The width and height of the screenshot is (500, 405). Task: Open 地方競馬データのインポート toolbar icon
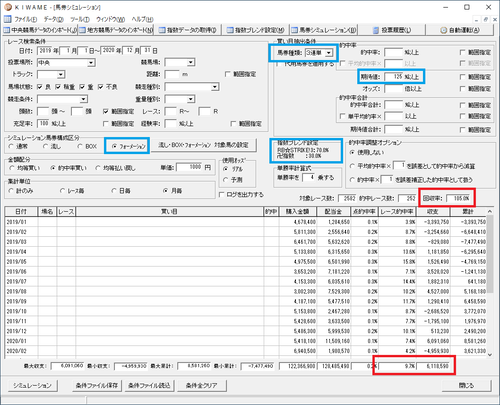point(82,30)
